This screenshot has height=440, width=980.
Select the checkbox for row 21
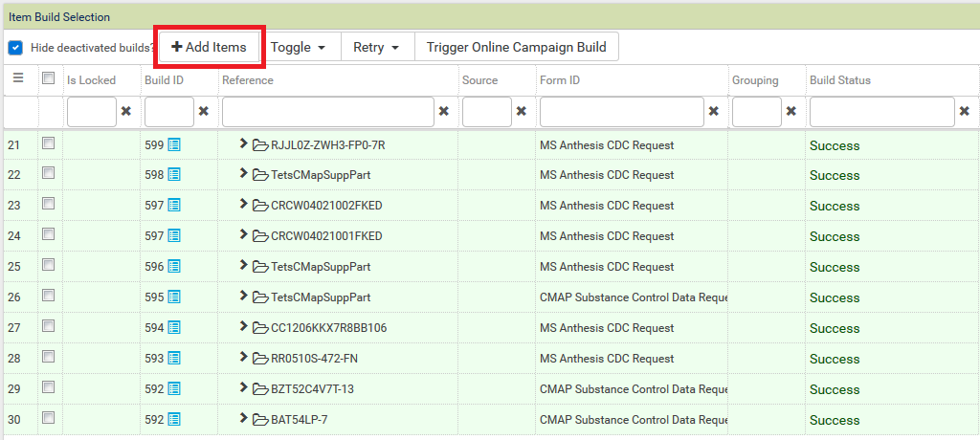(48, 143)
